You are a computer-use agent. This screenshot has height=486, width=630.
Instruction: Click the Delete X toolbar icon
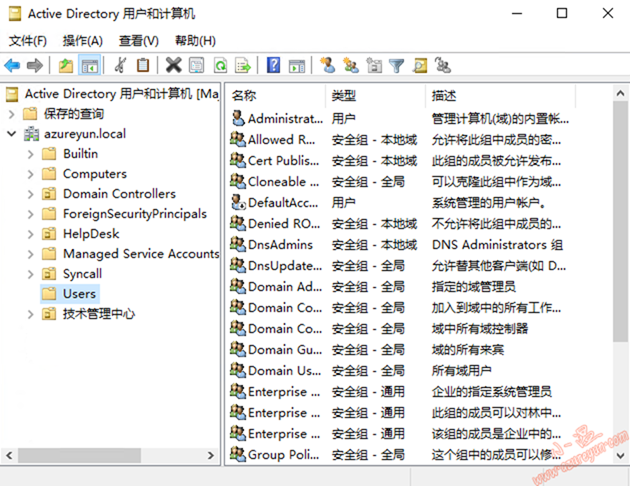(174, 65)
